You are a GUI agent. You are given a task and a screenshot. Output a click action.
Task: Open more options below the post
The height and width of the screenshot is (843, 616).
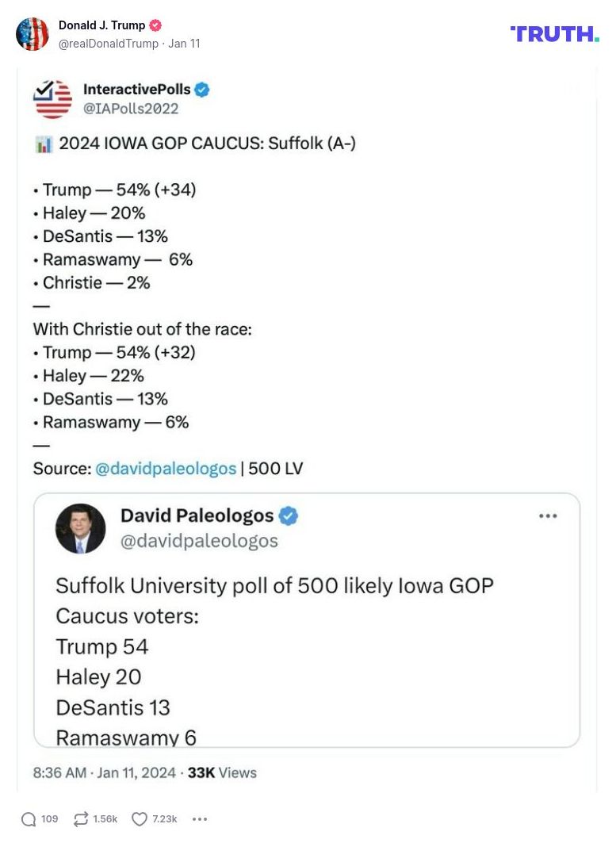tap(200, 819)
